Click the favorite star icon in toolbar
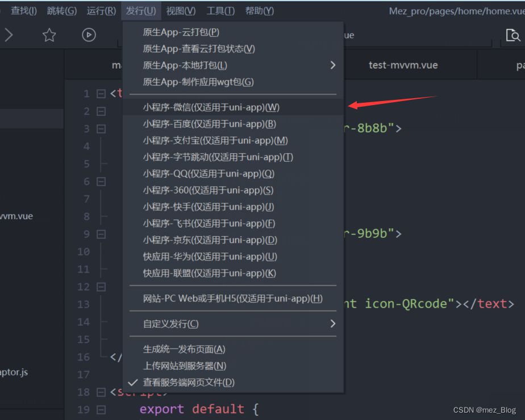 49,35
